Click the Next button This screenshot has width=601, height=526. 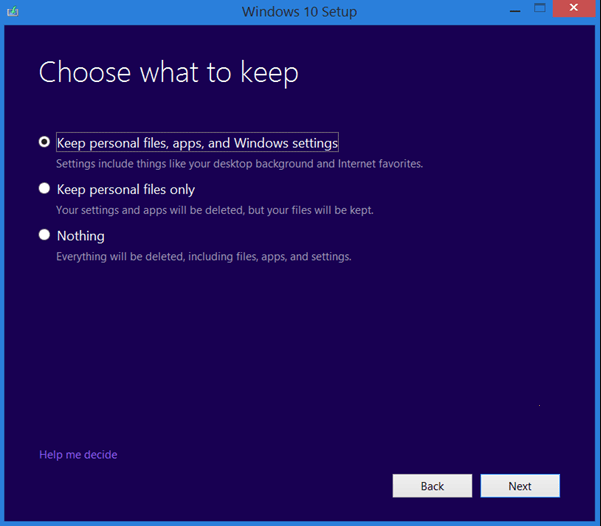[x=520, y=486]
